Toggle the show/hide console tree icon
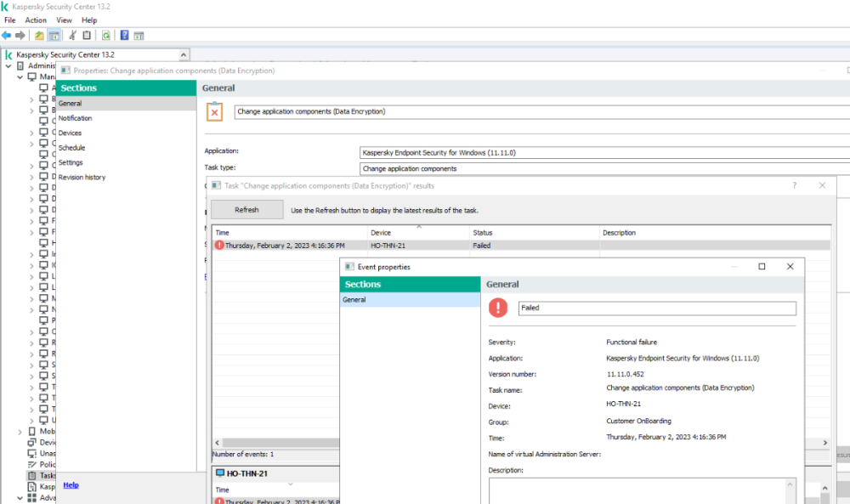 tap(54, 35)
